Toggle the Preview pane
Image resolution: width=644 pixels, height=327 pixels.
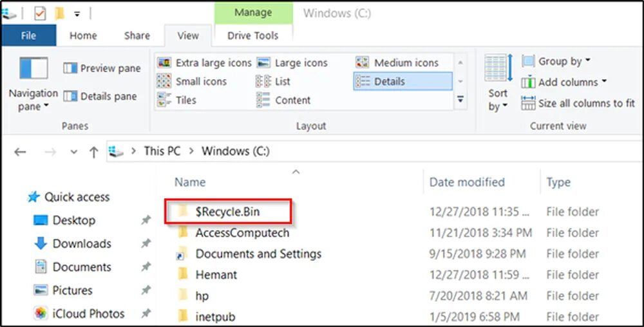[x=102, y=68]
